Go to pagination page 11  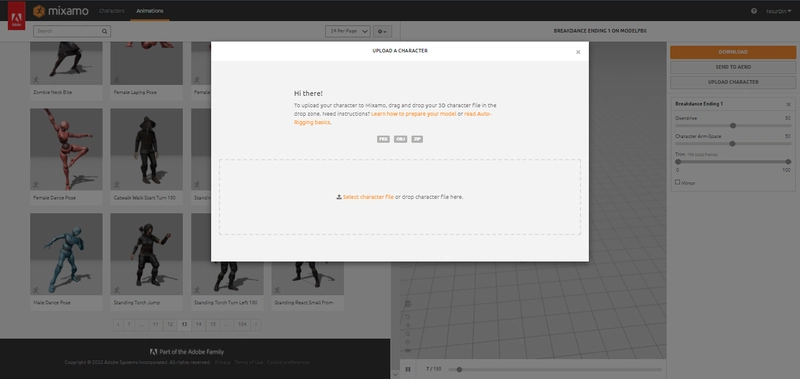156,324
